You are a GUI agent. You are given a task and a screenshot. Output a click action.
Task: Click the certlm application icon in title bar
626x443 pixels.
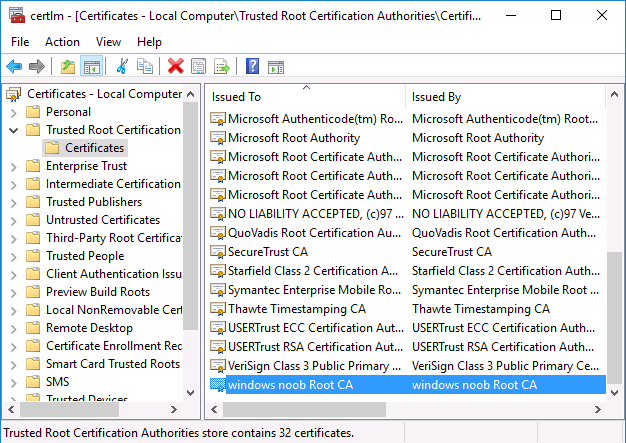pyautogui.click(x=16, y=16)
